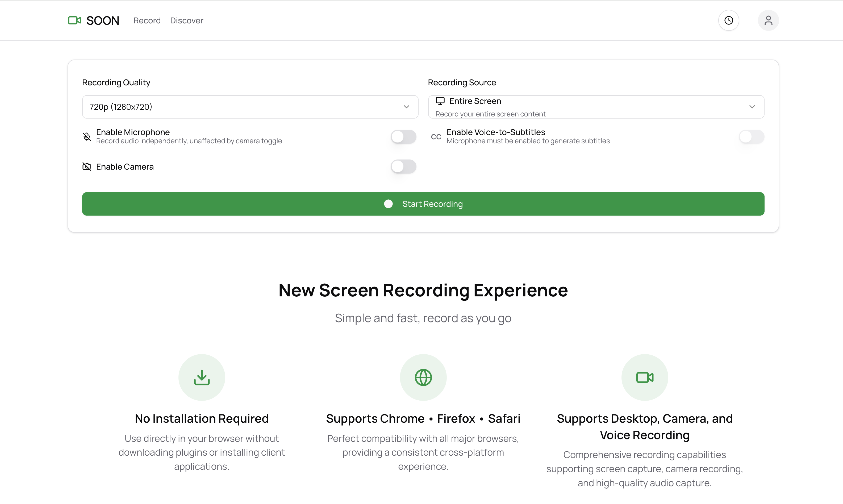
Task: Click the disabled camera icon
Action: point(87,166)
